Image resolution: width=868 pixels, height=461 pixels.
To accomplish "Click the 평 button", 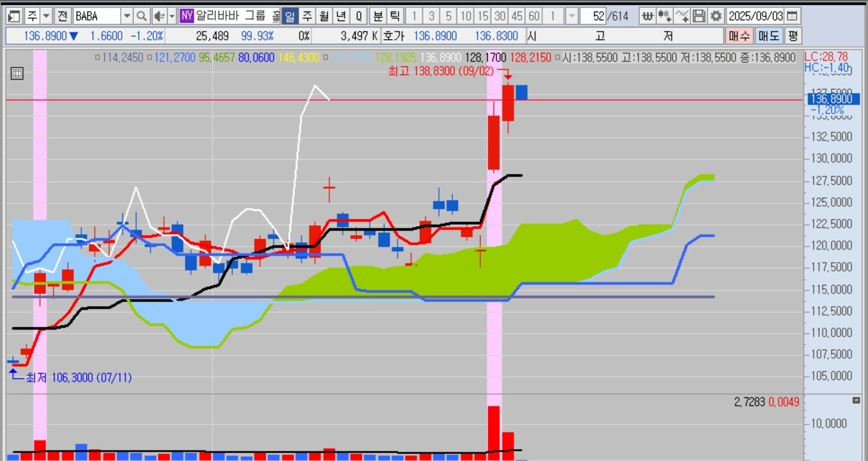I will tap(793, 36).
